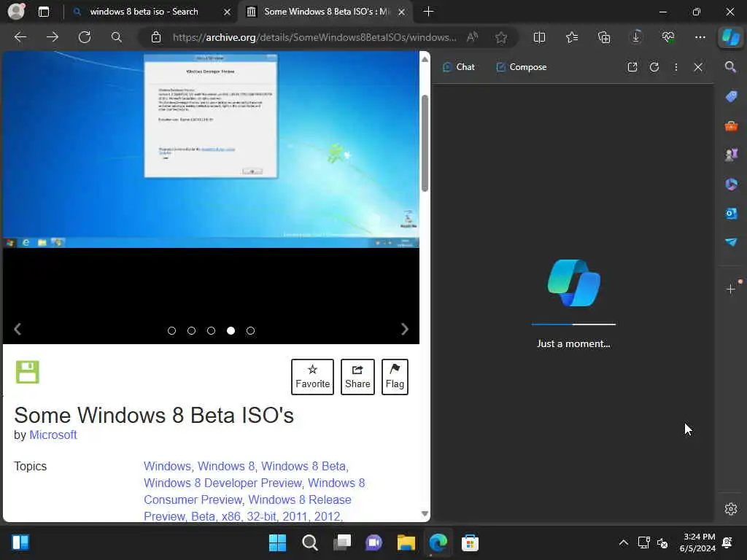Close the Copilot pane
This screenshot has height=560, width=747.
[x=698, y=67]
